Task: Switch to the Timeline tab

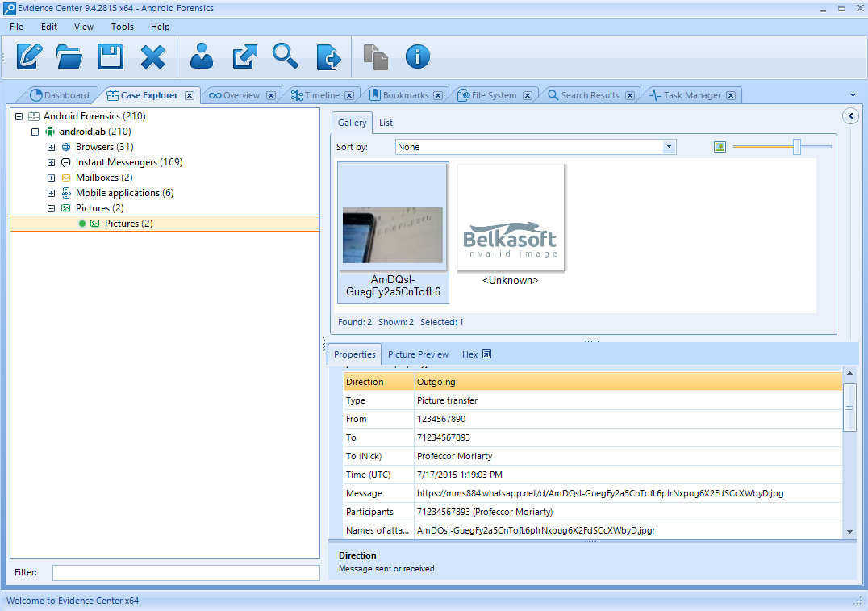Action: [315, 95]
